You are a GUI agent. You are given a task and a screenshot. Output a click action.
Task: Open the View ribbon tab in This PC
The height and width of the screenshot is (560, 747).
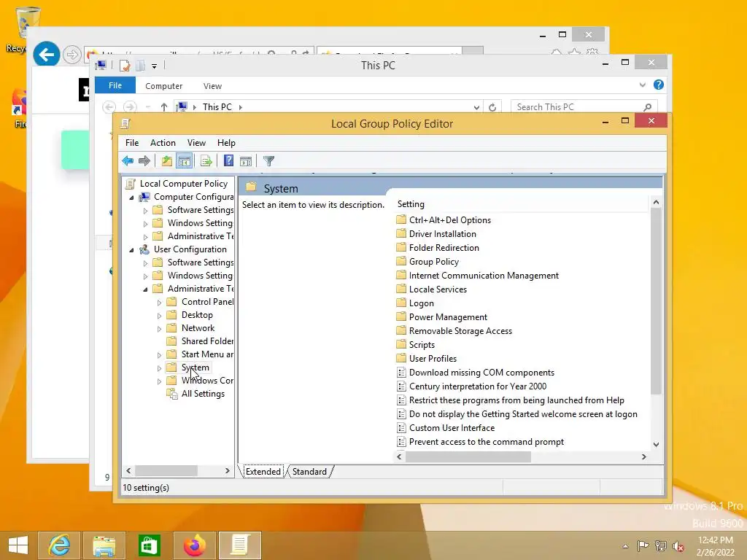coord(212,86)
